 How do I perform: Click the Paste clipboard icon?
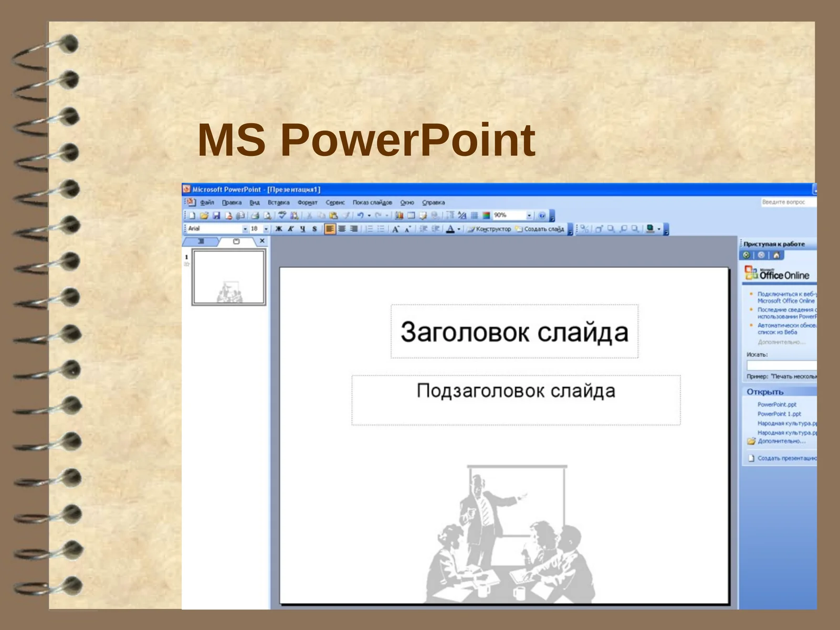[x=333, y=215]
